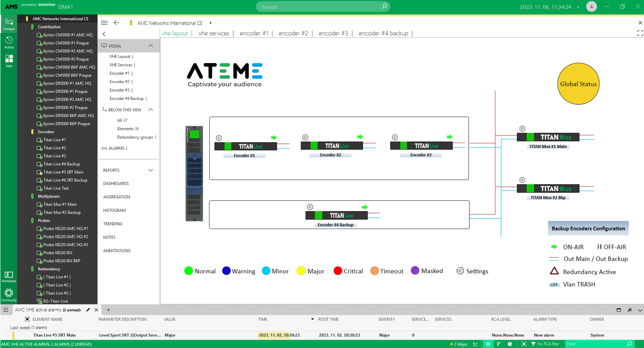Open settings gear above Encoder #2
This screenshot has height=348, width=644.
tap(306, 137)
